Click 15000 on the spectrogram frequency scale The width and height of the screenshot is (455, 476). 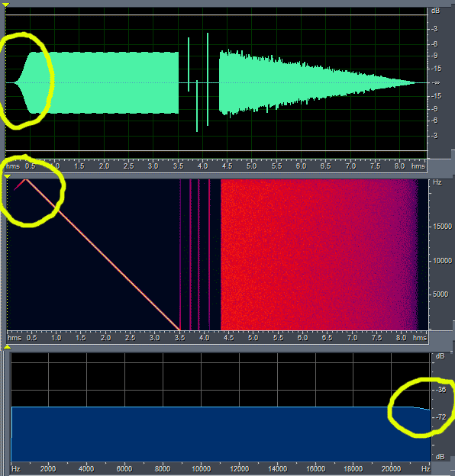coord(442,227)
